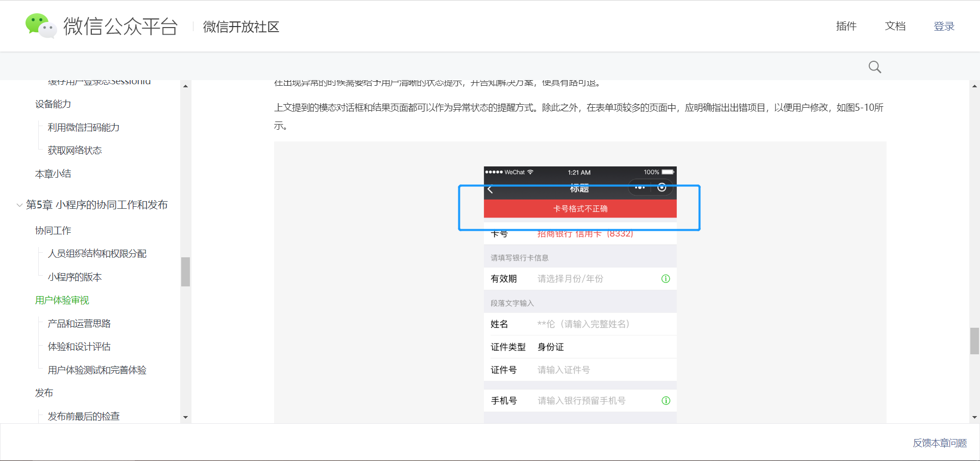
Task: Click 身份证 value in 证件类型 row
Action: click(x=550, y=347)
